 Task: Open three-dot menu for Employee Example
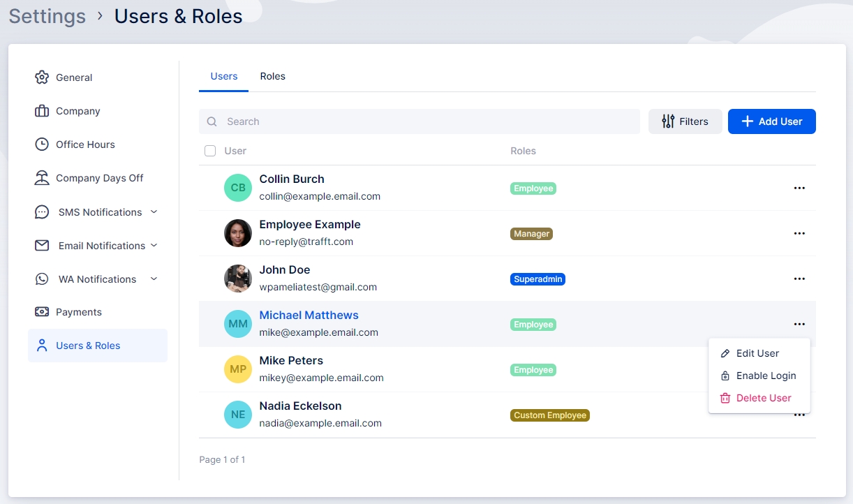pyautogui.click(x=799, y=233)
